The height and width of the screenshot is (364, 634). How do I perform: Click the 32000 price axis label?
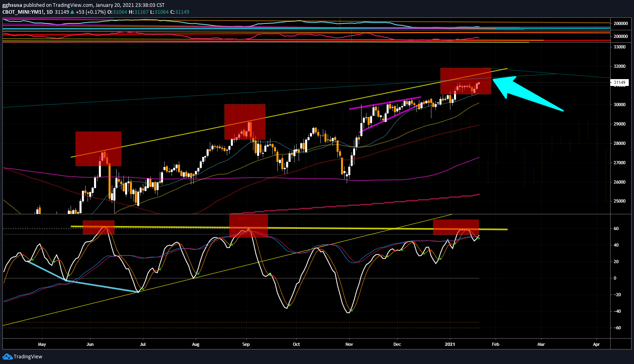[x=619, y=66]
